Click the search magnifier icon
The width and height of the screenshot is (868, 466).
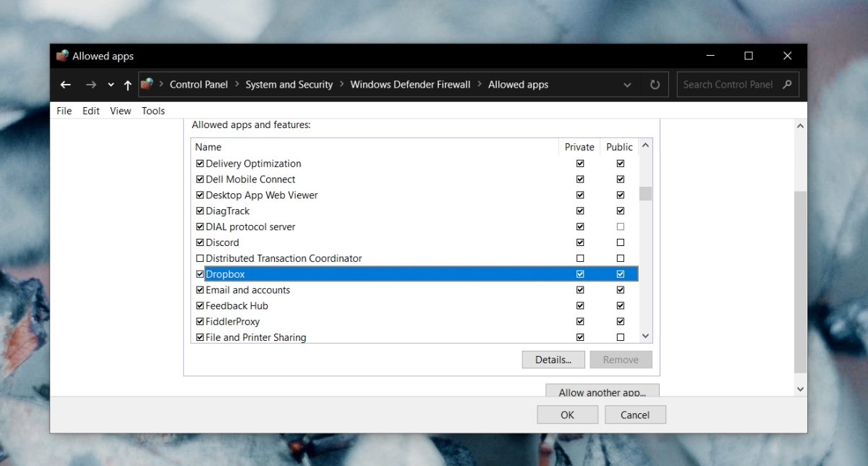tap(787, 85)
